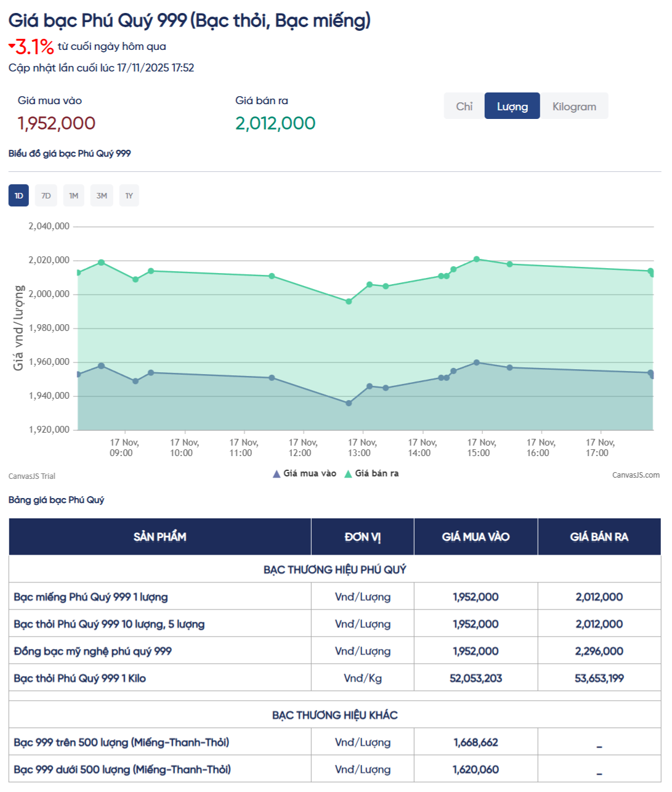Click the GIÁ BÁN RA column header

pyautogui.click(x=599, y=537)
